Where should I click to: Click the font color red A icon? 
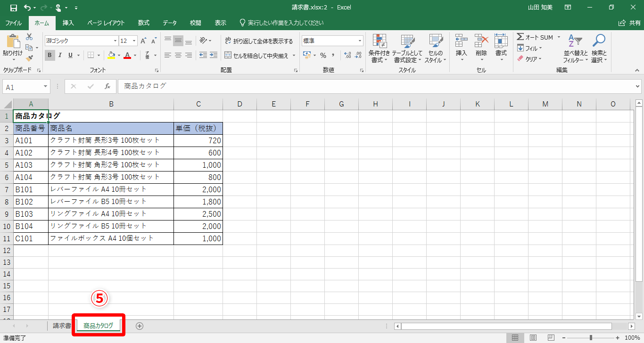[127, 55]
